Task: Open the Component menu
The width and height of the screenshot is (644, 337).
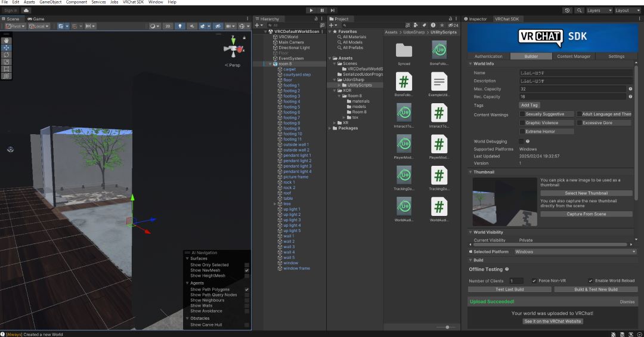Action: [x=76, y=2]
